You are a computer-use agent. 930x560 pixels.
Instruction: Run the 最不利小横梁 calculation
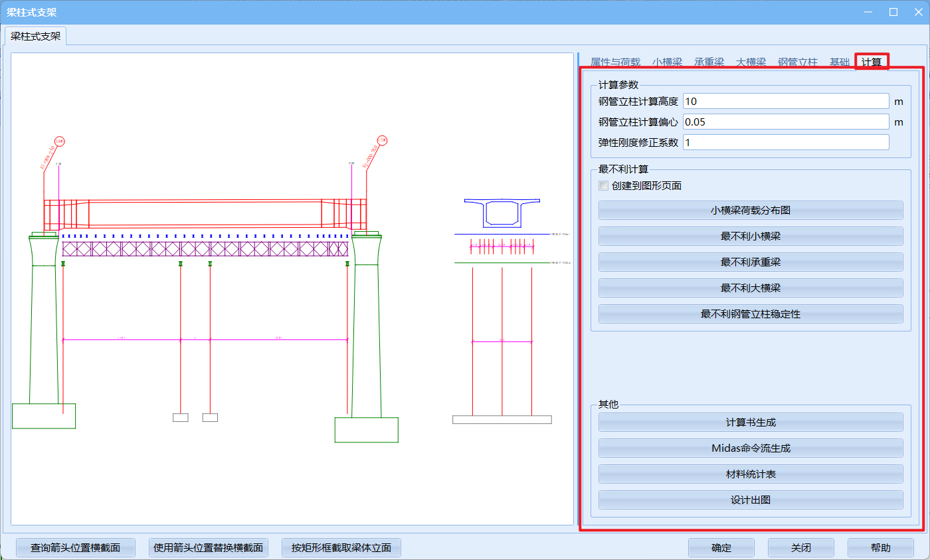pos(751,236)
